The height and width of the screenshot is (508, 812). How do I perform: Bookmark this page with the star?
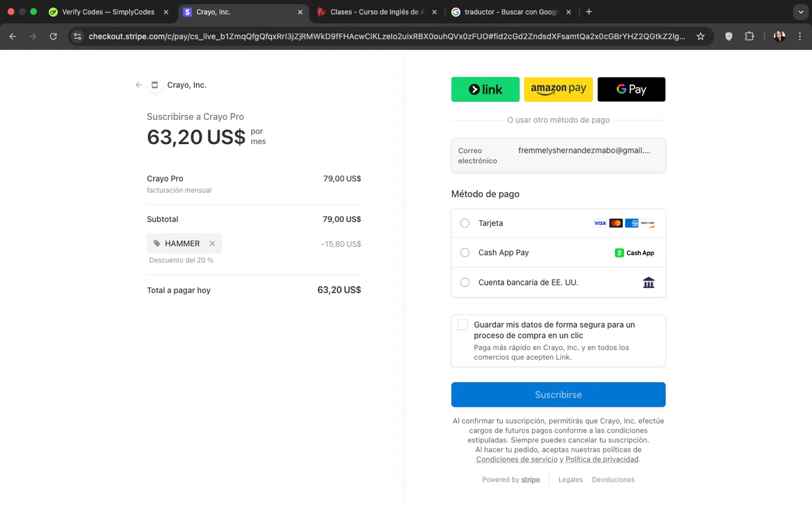[x=700, y=36]
